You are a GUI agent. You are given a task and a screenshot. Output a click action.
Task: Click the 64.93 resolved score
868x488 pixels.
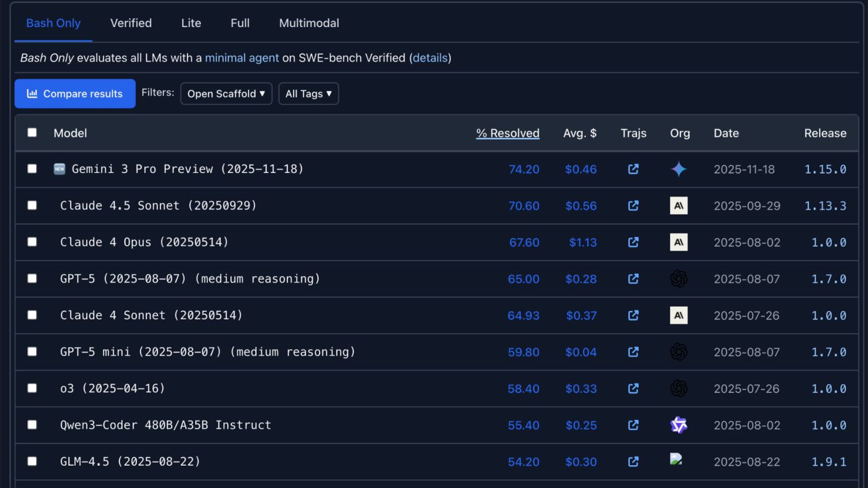point(523,316)
